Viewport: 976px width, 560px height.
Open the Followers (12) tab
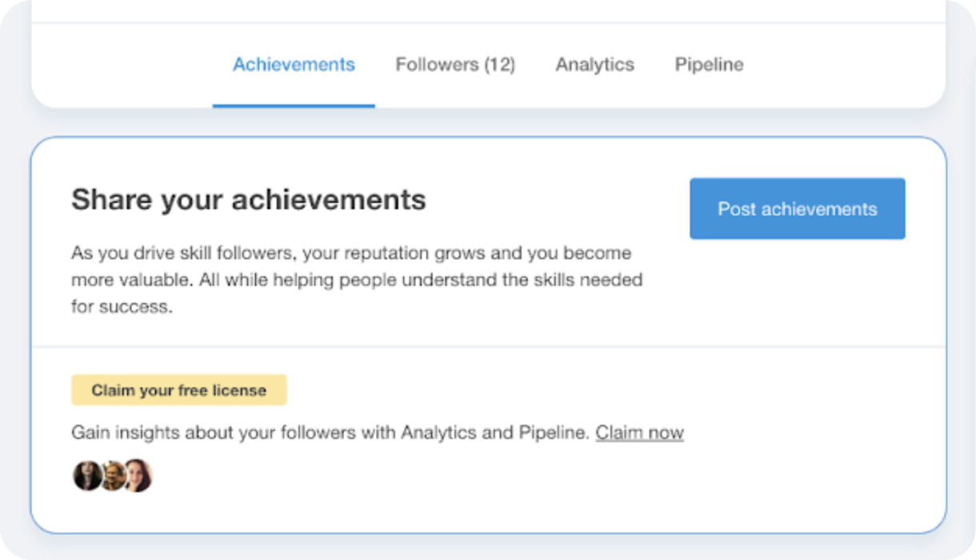pyautogui.click(x=455, y=65)
